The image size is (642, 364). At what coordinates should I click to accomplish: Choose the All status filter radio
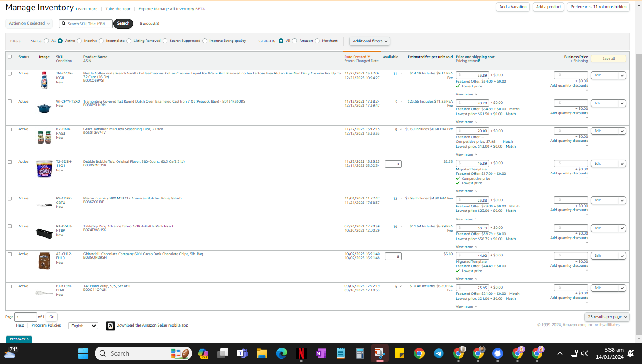(x=46, y=41)
